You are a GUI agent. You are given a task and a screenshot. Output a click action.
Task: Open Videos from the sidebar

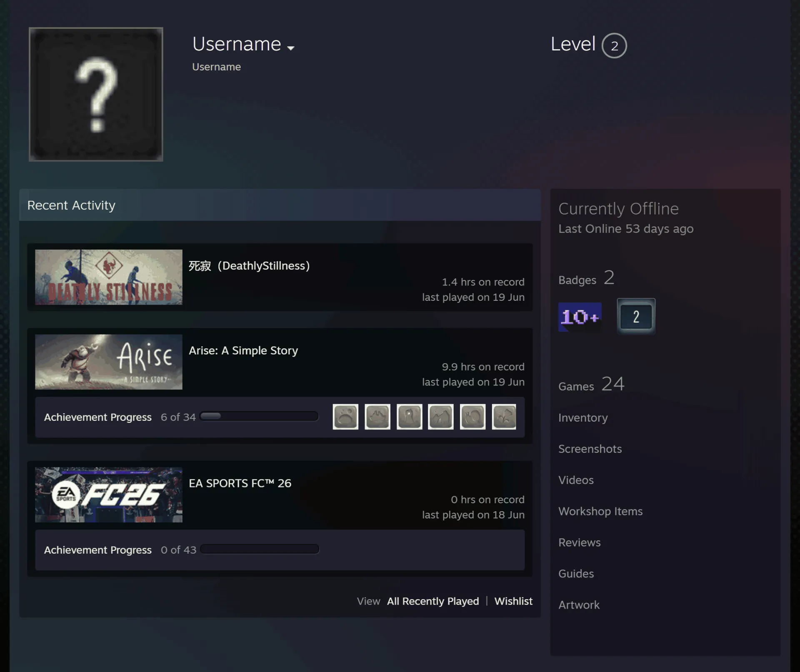pos(576,480)
